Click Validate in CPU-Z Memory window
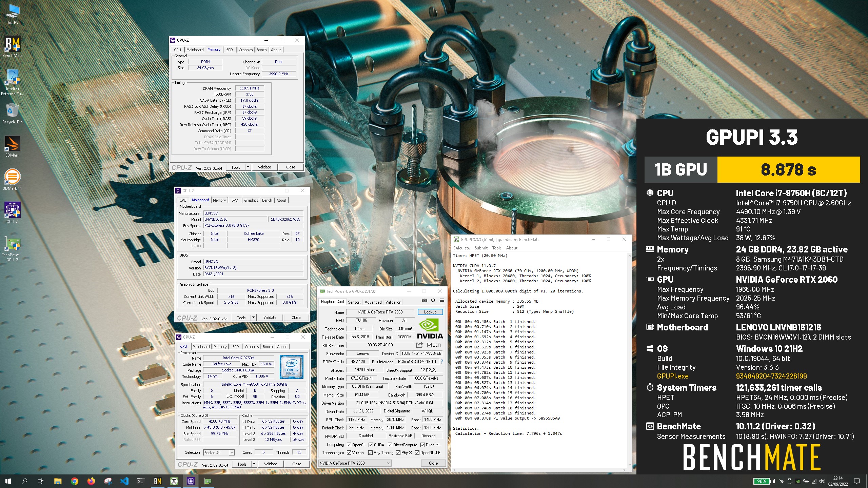The width and height of the screenshot is (868, 488). tap(264, 167)
